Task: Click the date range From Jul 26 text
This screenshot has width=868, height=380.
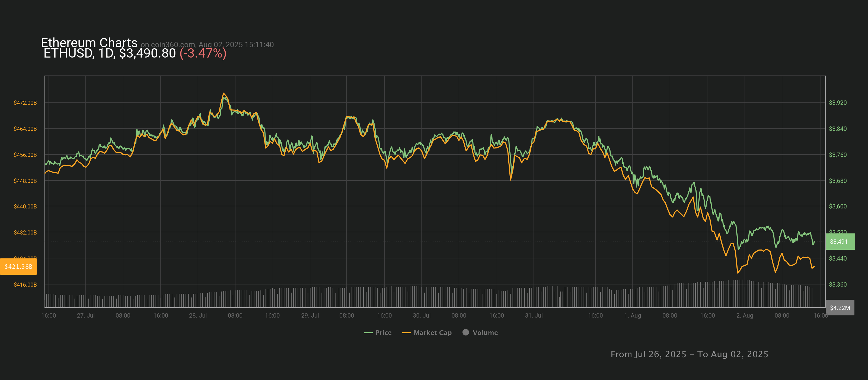Action: [690, 354]
